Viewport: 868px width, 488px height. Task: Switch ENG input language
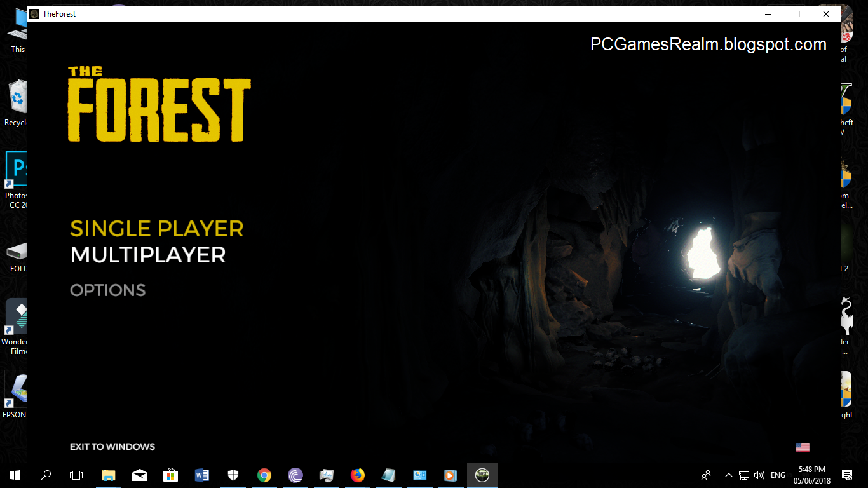coord(778,475)
